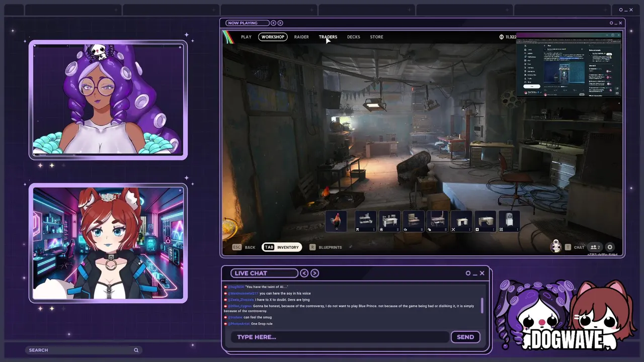The height and width of the screenshot is (362, 644).
Task: Open the party members icon showing 2
Action: [595, 247]
